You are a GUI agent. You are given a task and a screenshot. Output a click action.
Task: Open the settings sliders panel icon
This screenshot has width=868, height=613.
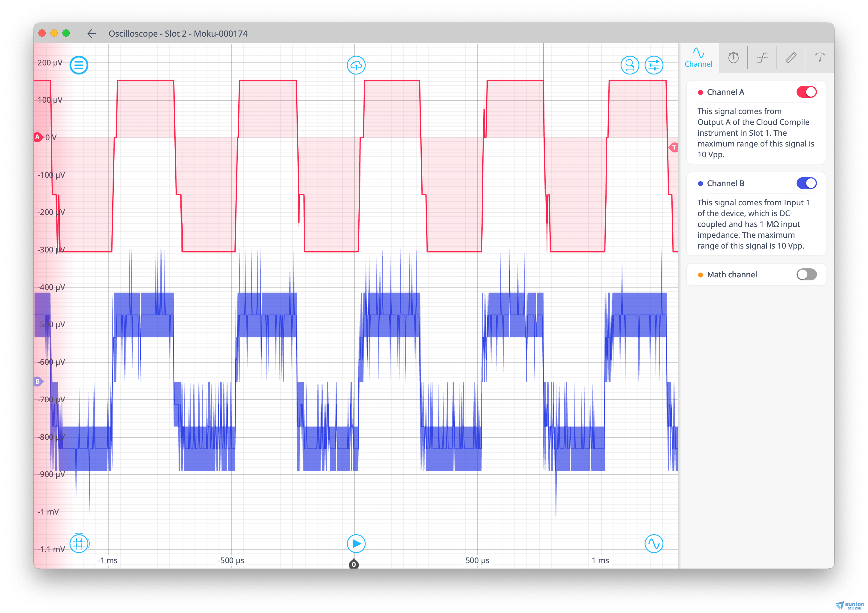tap(654, 65)
